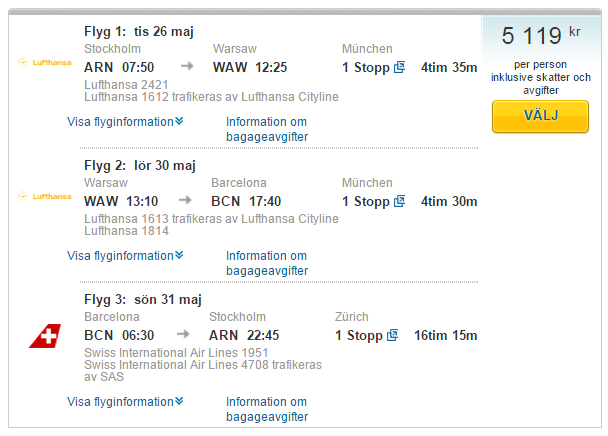
Task: Open Information om bagageavgifter for Flyg 3
Action: tap(267, 409)
